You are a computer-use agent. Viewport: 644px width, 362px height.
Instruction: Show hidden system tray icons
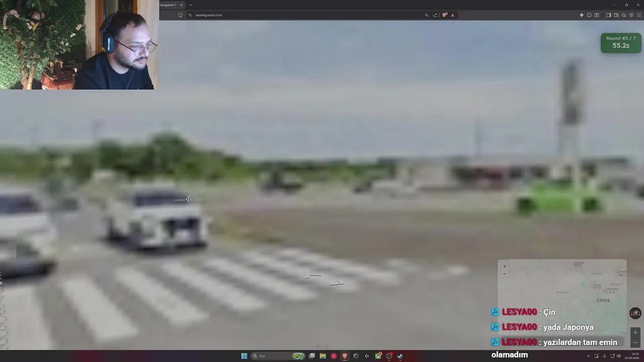588,356
